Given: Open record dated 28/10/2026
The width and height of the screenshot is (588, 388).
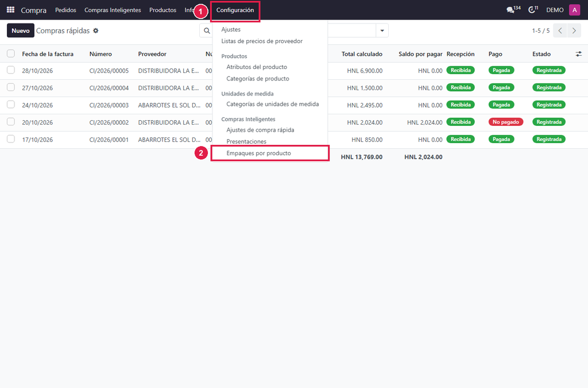Looking at the screenshot, I should 37,71.
